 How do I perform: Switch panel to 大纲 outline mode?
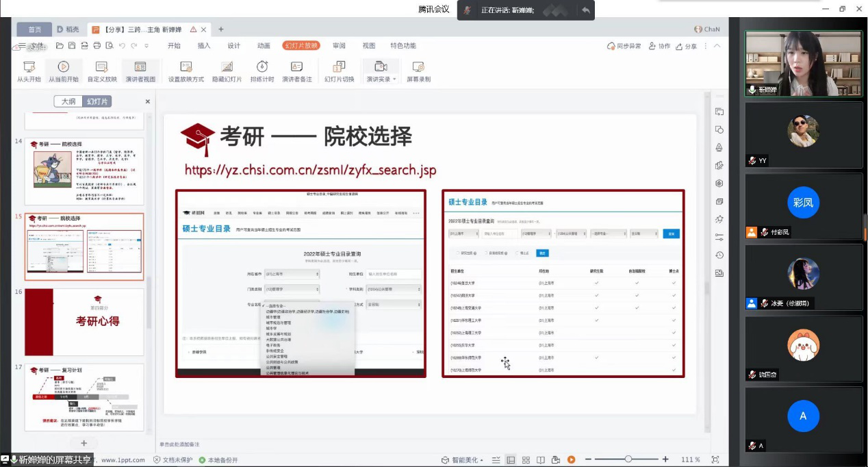(x=68, y=101)
